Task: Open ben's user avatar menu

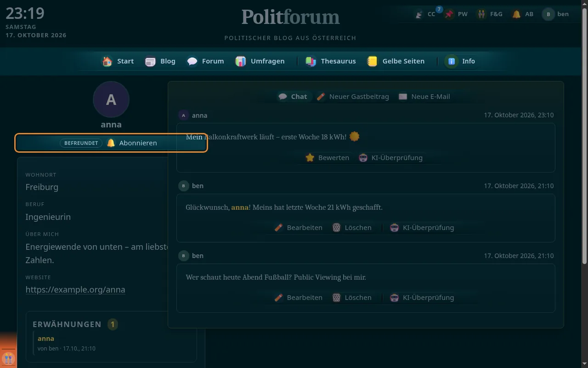Action: click(556, 14)
